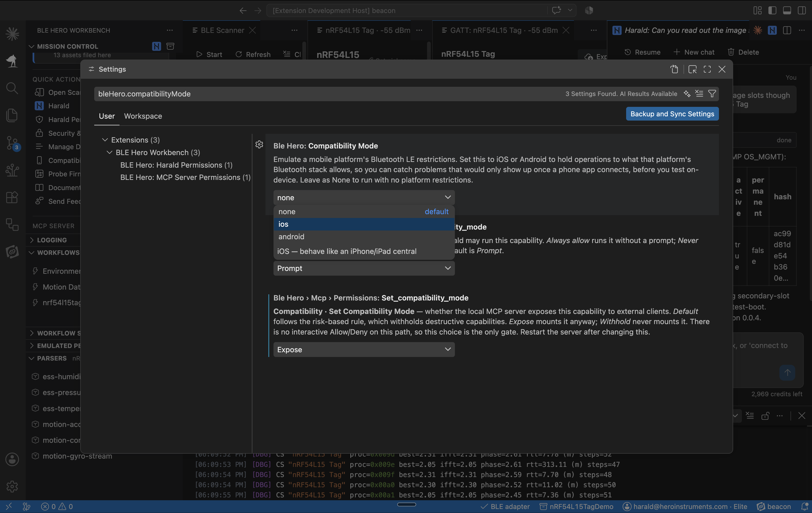Image resolution: width=812 pixels, height=513 pixels.
Task: Select the ios option in dropdown list
Action: (x=364, y=224)
